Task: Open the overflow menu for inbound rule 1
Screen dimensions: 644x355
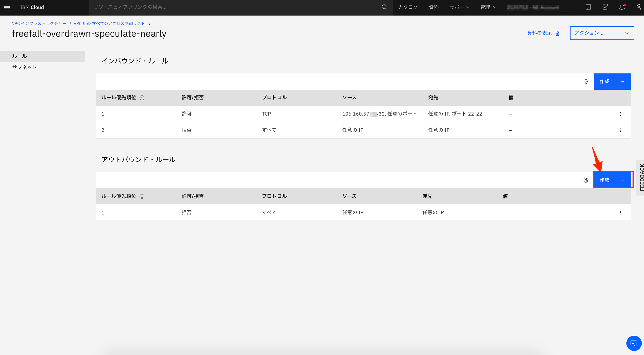Action: 621,114
